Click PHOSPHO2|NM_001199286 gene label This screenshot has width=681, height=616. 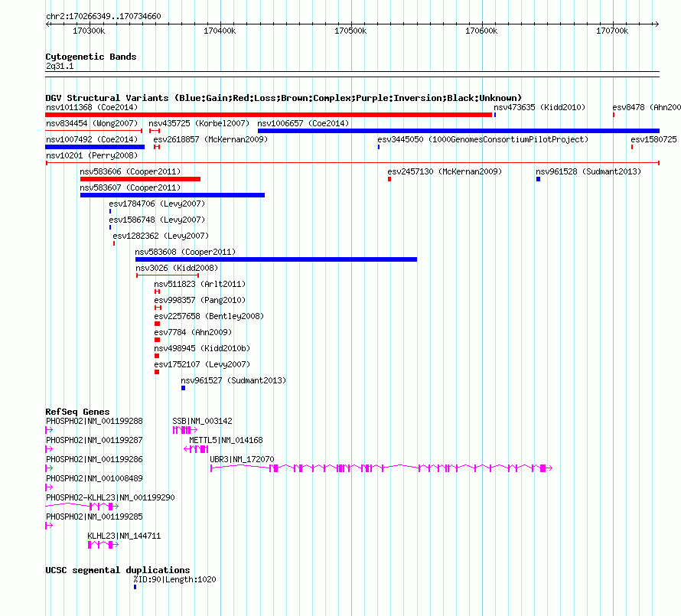click(x=94, y=459)
